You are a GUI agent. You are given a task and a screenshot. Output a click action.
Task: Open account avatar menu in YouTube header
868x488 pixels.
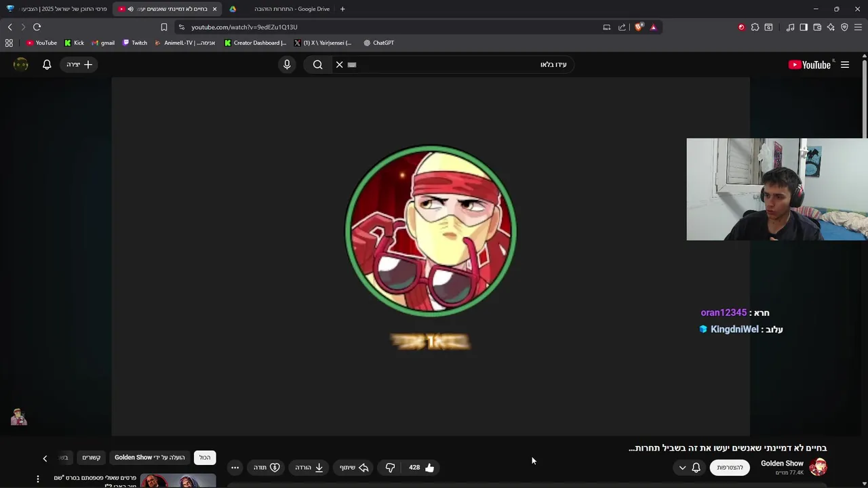21,64
